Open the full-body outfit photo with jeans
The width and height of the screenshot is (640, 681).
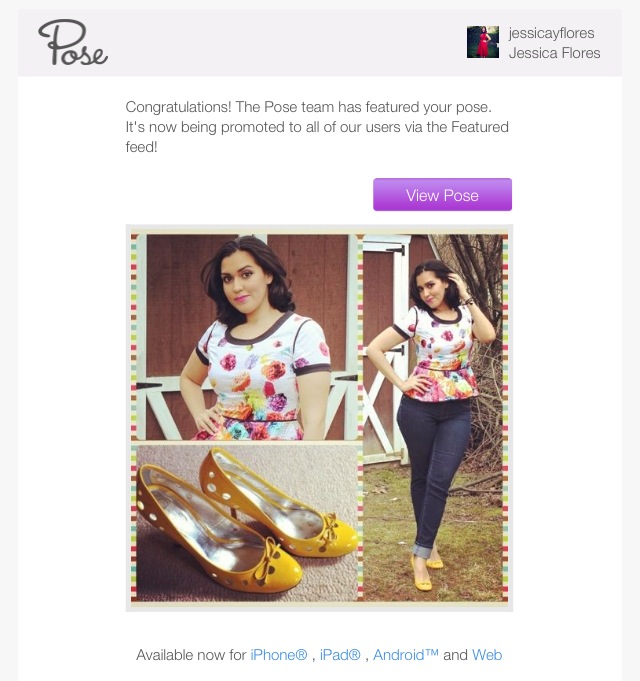432,418
